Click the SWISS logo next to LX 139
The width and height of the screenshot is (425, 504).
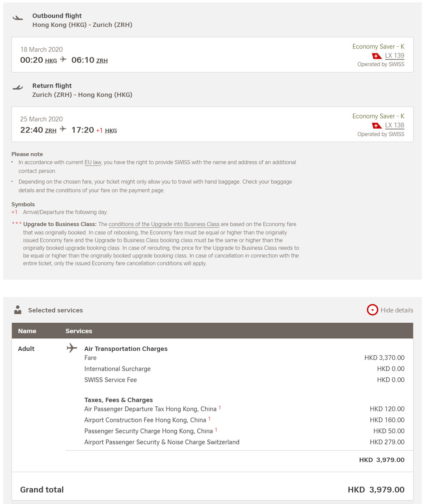[377, 56]
